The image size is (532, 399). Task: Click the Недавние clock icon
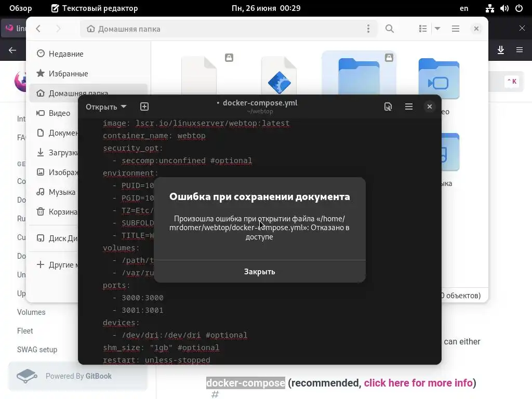pos(41,54)
